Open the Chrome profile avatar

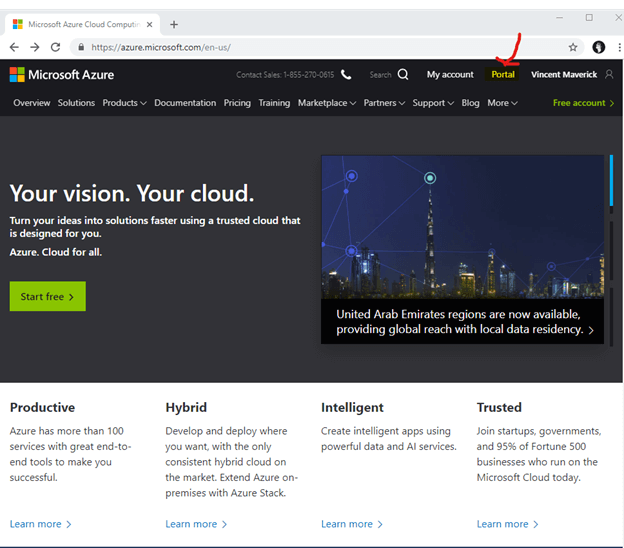pyautogui.click(x=599, y=47)
